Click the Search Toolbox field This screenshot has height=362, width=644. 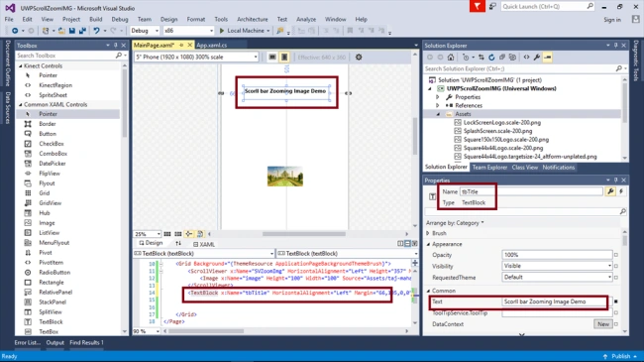(x=65, y=56)
